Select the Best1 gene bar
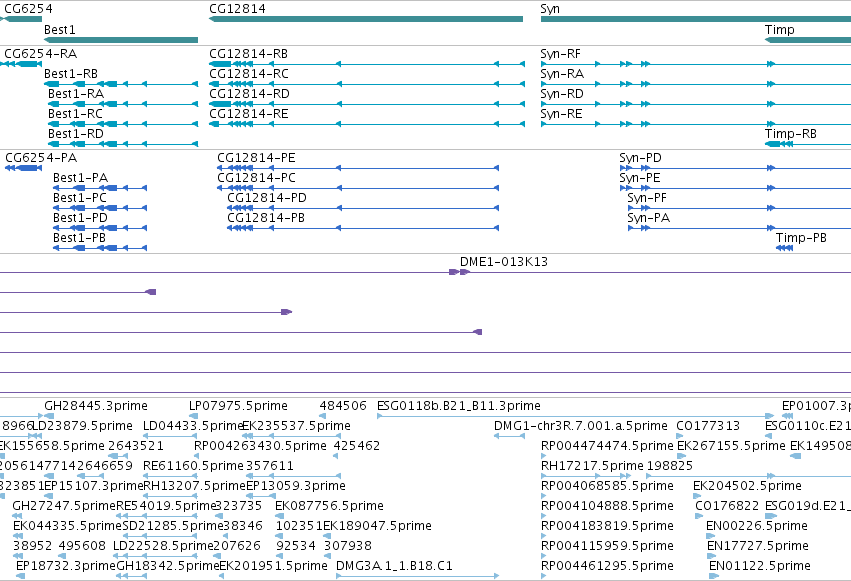 tap(120, 40)
